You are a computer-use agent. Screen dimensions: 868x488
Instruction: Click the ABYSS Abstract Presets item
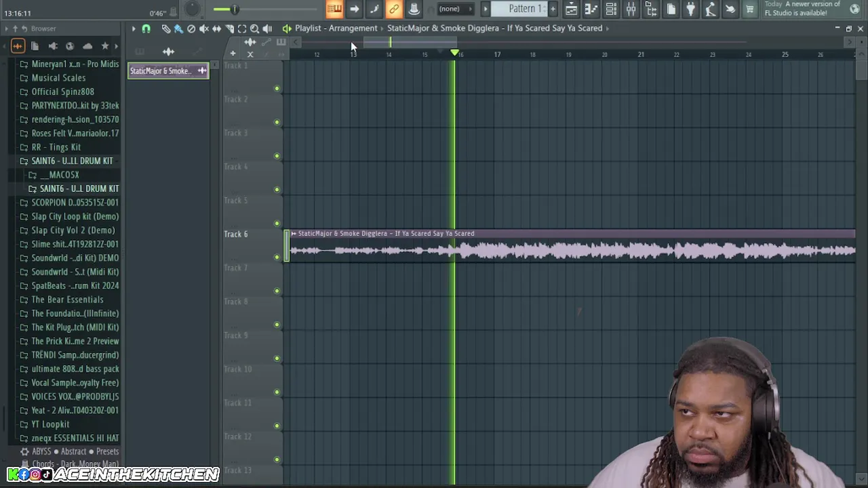pos(69,451)
